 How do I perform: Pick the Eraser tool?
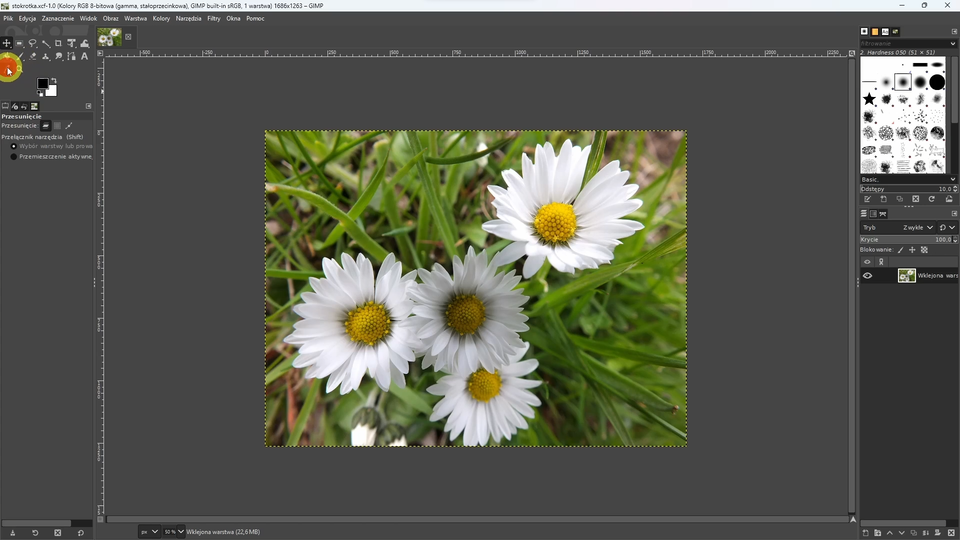(x=32, y=56)
